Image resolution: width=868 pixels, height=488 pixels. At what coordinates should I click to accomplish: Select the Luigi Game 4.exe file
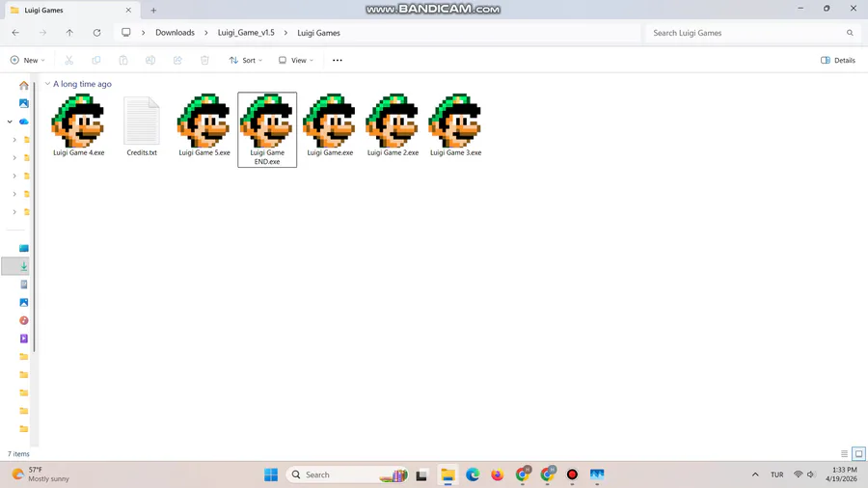click(x=79, y=125)
